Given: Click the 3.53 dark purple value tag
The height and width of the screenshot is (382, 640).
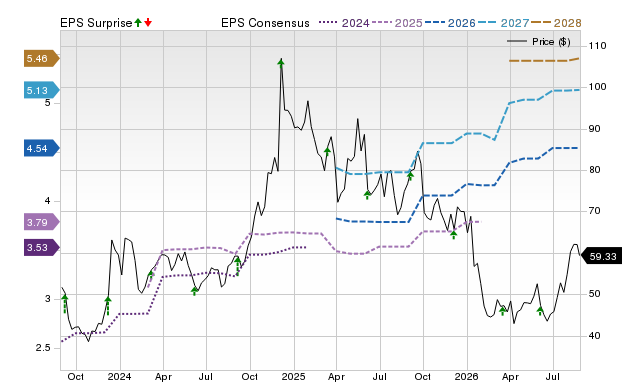Looking at the screenshot, I should [41, 248].
